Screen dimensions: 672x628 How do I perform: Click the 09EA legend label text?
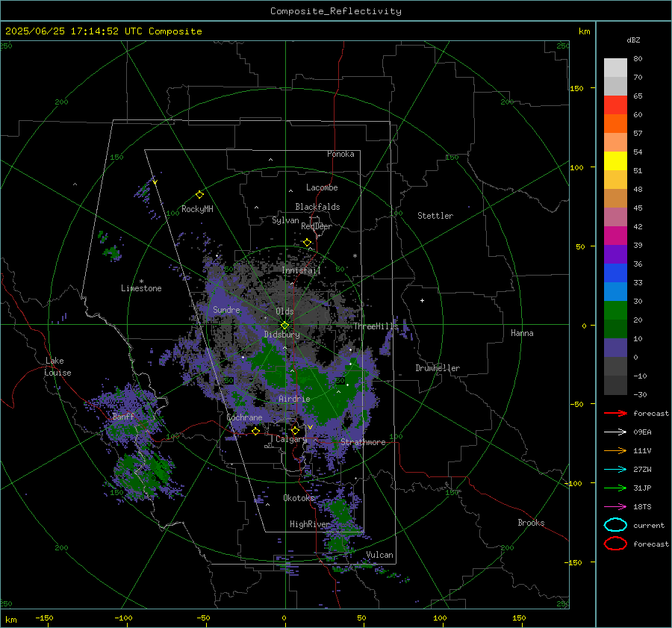pos(642,432)
